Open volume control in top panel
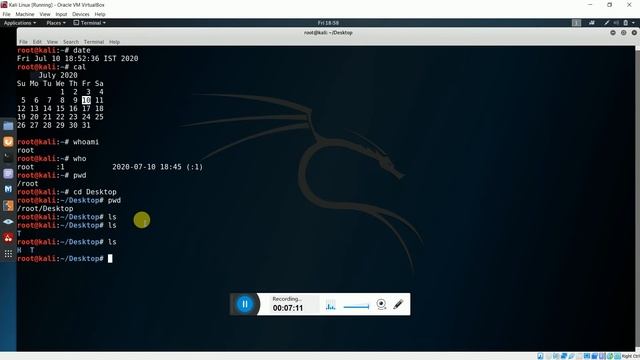The width and height of the screenshot is (640, 360). (x=616, y=23)
